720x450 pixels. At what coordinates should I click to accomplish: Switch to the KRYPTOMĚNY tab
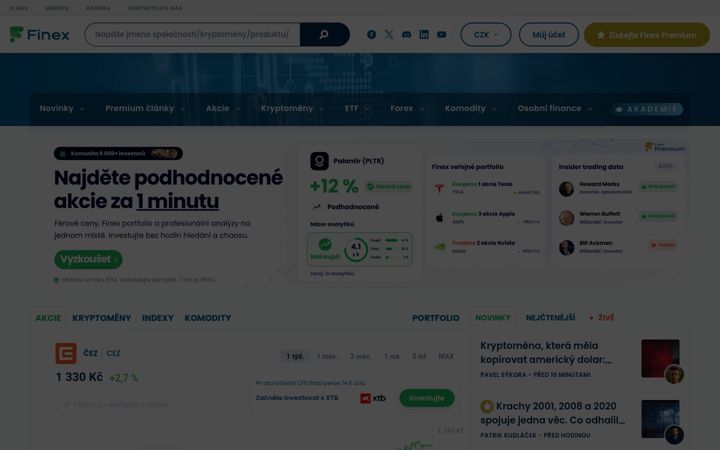click(x=101, y=318)
